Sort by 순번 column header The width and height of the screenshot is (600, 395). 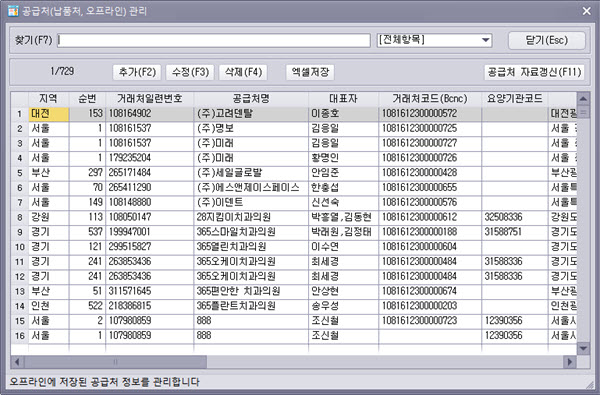click(87, 99)
